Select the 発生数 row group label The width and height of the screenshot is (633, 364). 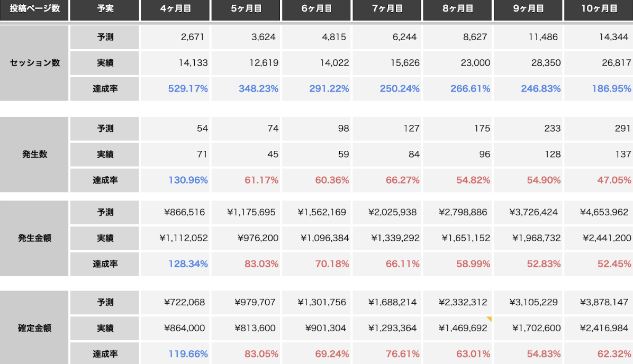34,154
